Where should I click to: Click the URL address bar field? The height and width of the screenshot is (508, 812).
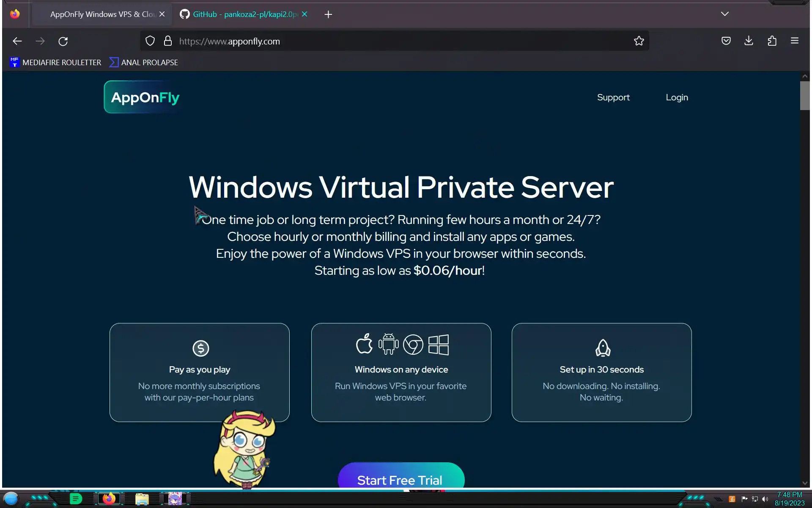(381, 41)
